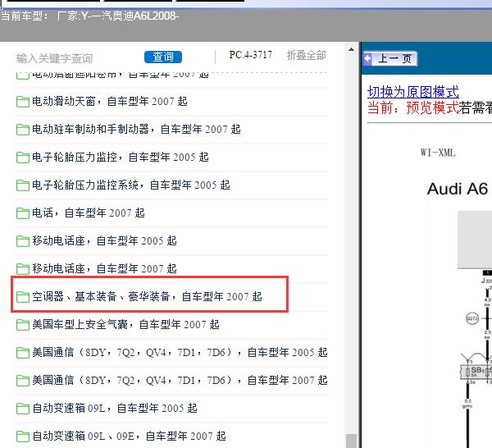492x448 pixels.
Task: Click folder icon for 电动驻车制动和手制动器
Action: (23, 130)
